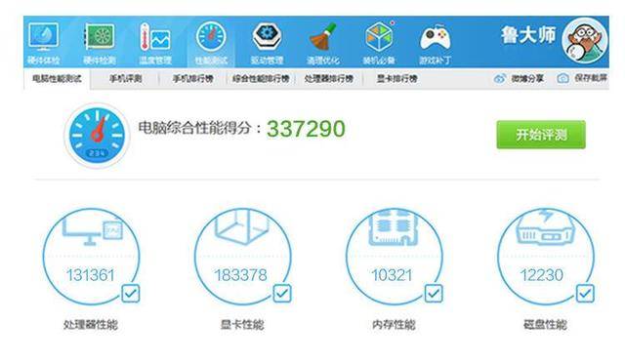Viewport: 625px width, 364px height.
Task: Toggle the 内存性能 checkbox
Action: 434,294
